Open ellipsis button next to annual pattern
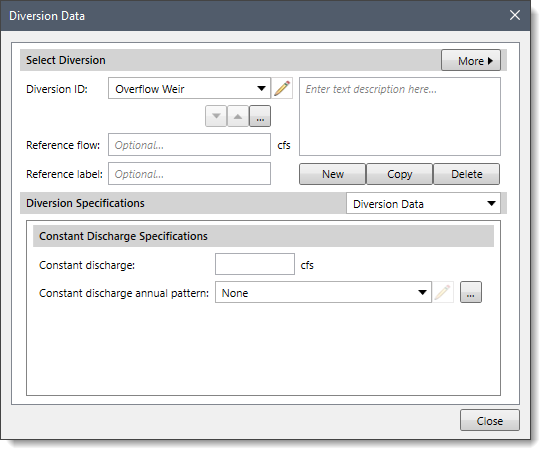Screen dimensions: 546x452 (471, 292)
